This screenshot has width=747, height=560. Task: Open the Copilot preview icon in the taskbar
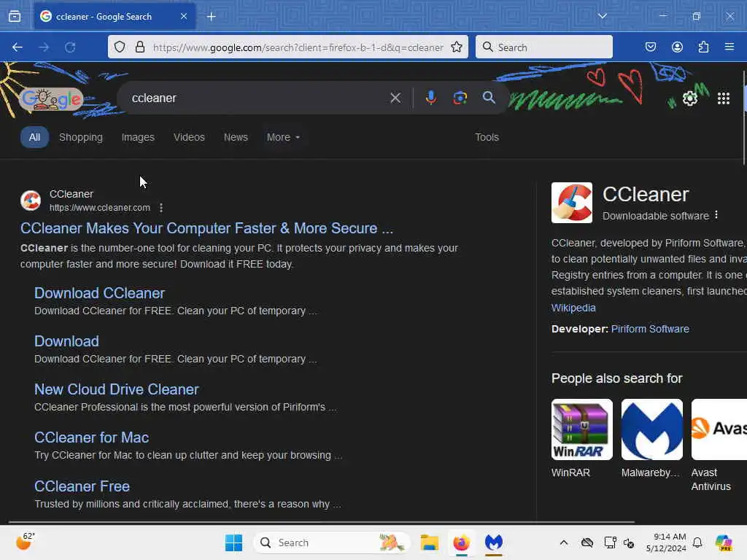coord(723,542)
